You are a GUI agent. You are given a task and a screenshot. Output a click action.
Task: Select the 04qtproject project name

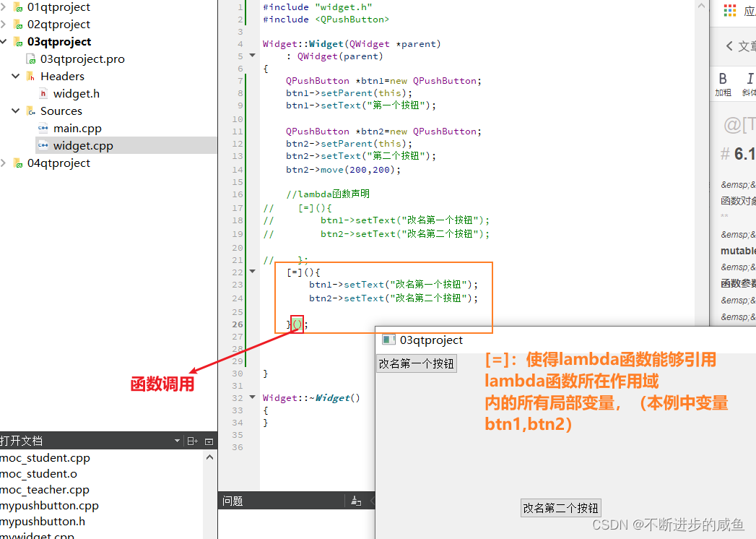click(x=58, y=163)
